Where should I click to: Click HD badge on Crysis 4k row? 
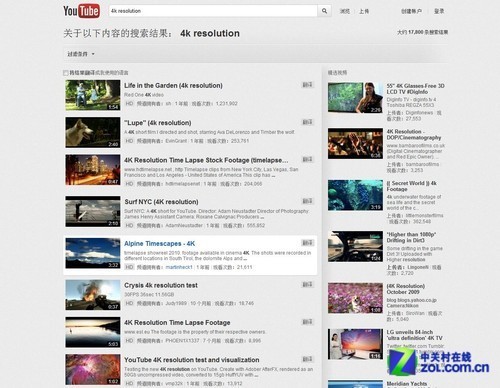pyautogui.click(x=129, y=304)
